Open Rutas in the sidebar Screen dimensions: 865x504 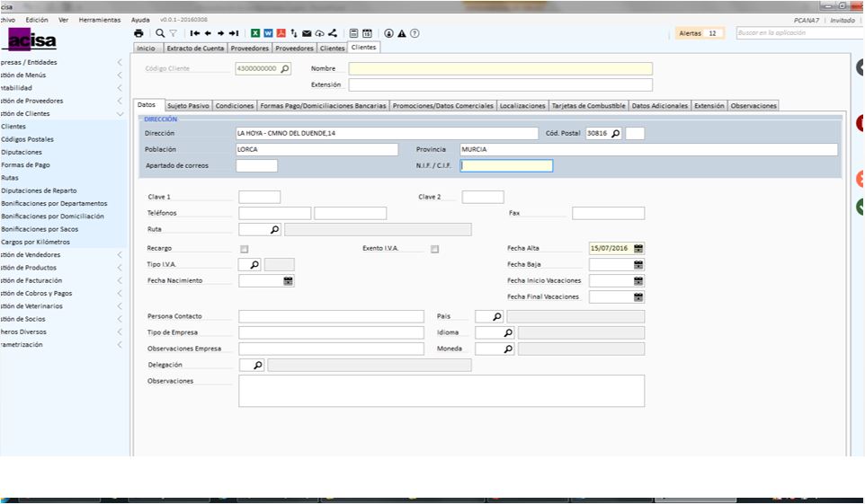coord(10,178)
